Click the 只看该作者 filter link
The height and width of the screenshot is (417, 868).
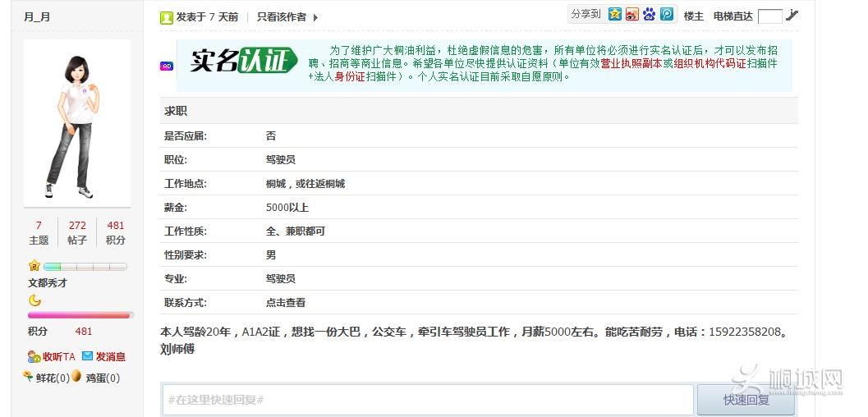tap(281, 16)
